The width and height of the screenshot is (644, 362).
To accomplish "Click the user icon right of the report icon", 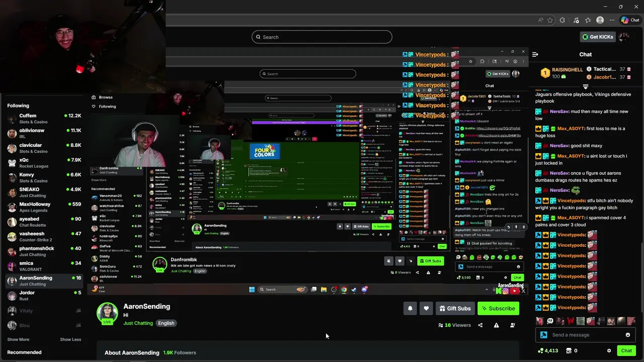I will (x=512, y=325).
